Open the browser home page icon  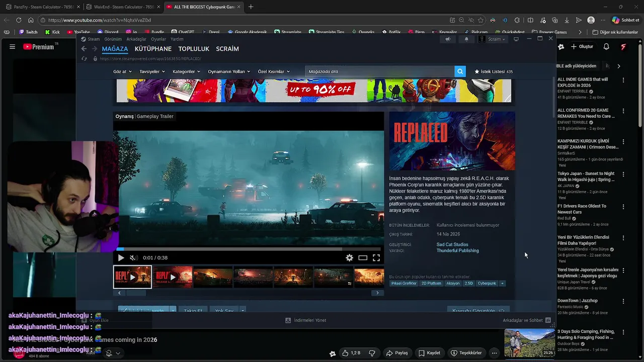tap(31, 20)
